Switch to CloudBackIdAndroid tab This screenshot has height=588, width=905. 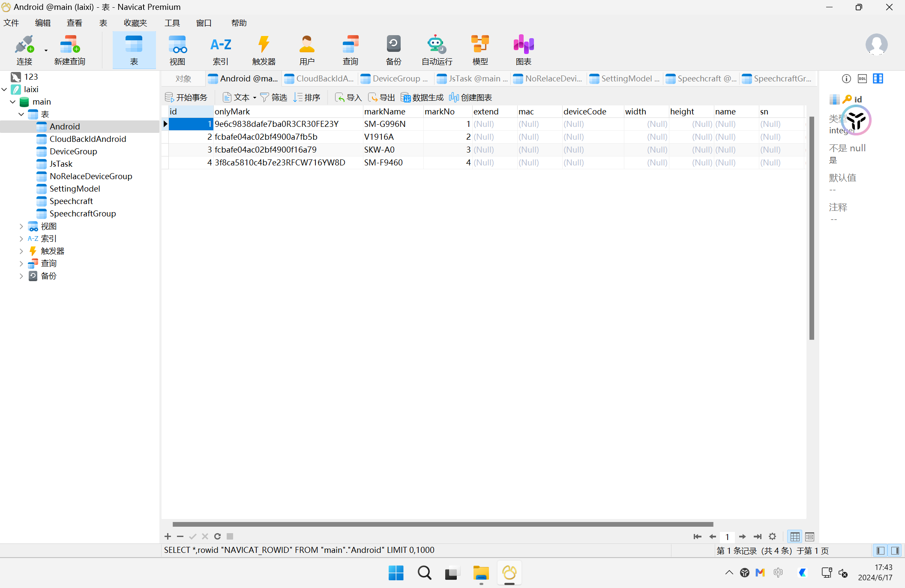point(319,79)
